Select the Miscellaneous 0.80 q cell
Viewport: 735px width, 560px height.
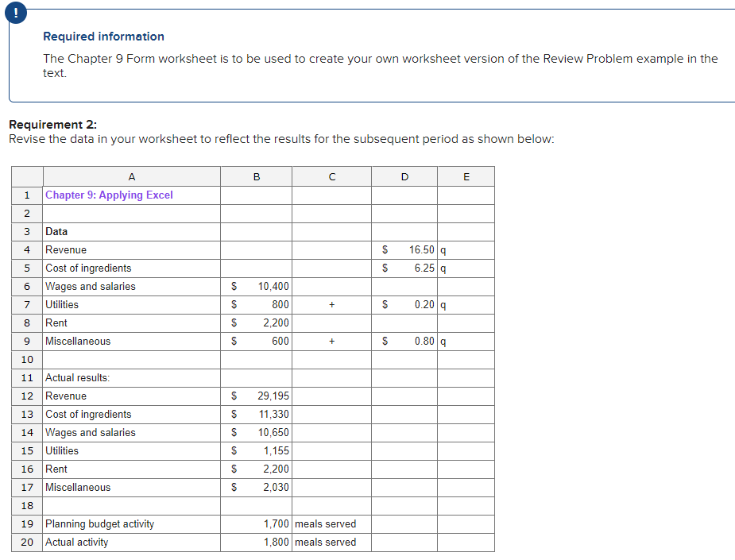click(x=404, y=341)
